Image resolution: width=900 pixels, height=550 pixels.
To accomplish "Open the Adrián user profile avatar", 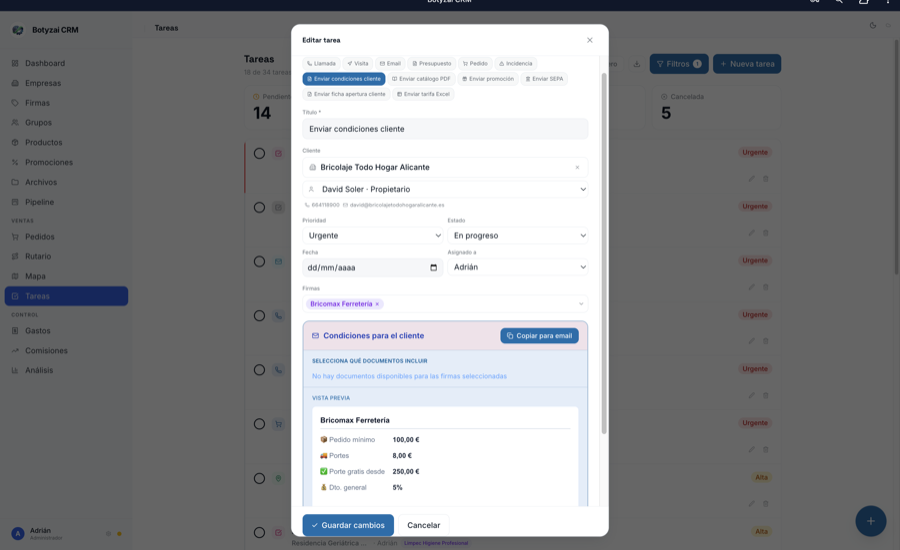I will click(x=18, y=533).
